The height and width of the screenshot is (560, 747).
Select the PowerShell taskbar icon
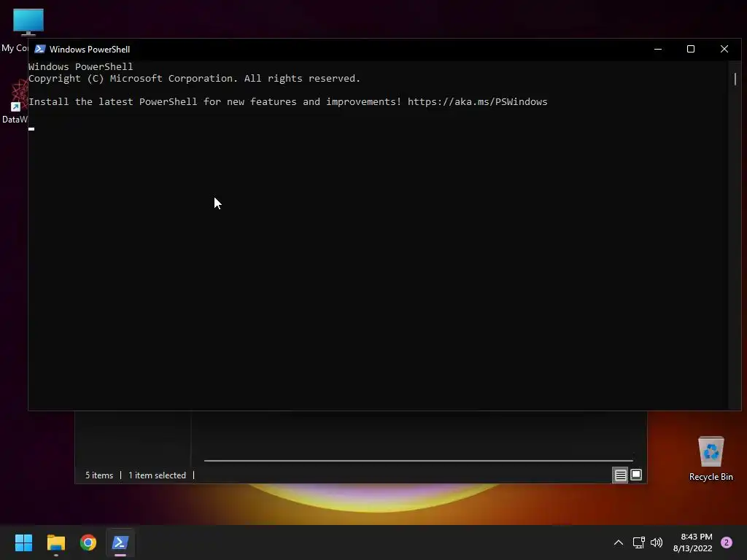(120, 542)
